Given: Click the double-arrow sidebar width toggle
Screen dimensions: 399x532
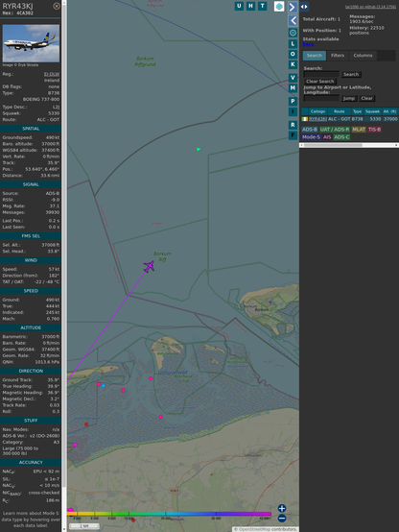Looking at the screenshot, I should pos(304,7).
